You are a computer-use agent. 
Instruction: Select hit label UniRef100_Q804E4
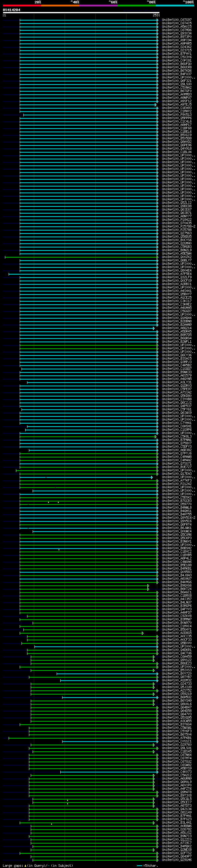177,271
